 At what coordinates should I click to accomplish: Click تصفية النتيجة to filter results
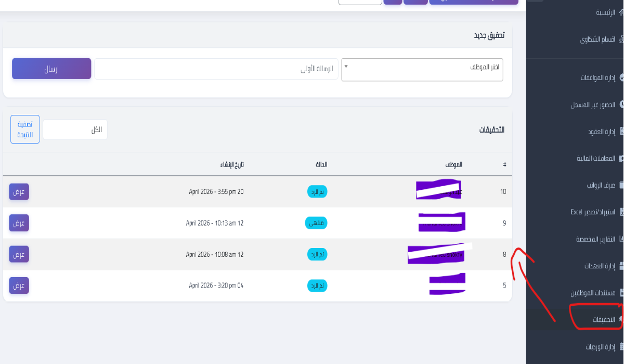pyautogui.click(x=24, y=129)
